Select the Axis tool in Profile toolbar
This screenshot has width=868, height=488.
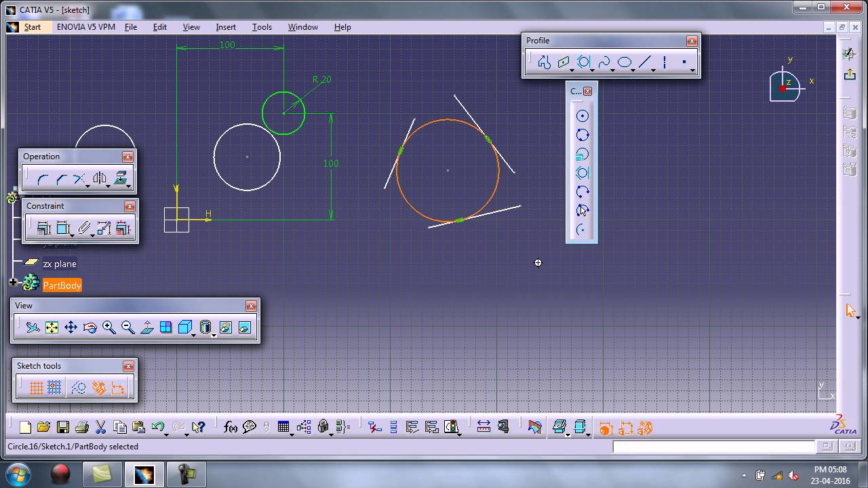coord(665,62)
